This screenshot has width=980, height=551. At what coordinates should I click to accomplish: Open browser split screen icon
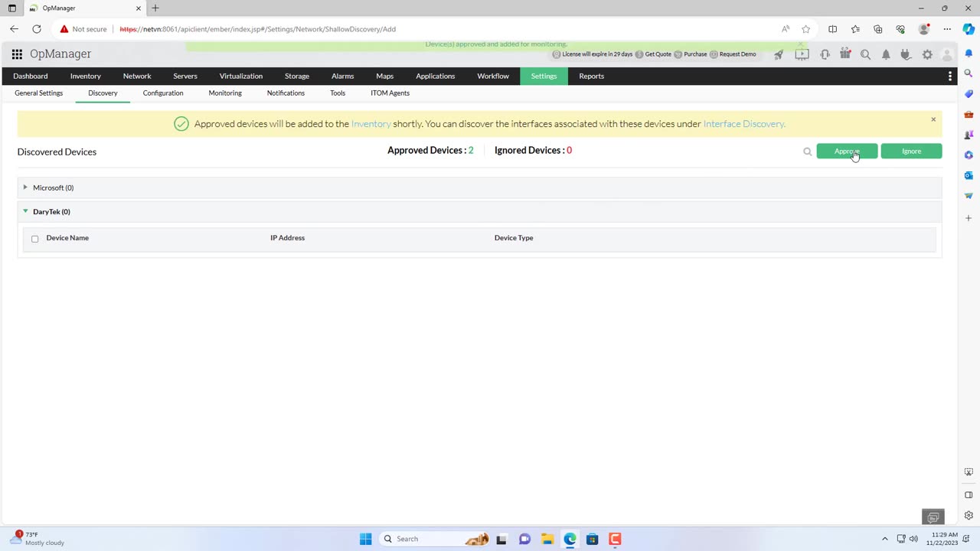[833, 29]
